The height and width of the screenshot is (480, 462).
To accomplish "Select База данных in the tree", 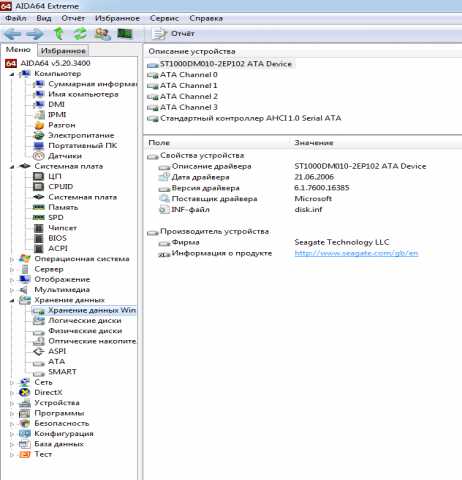I will (59, 444).
